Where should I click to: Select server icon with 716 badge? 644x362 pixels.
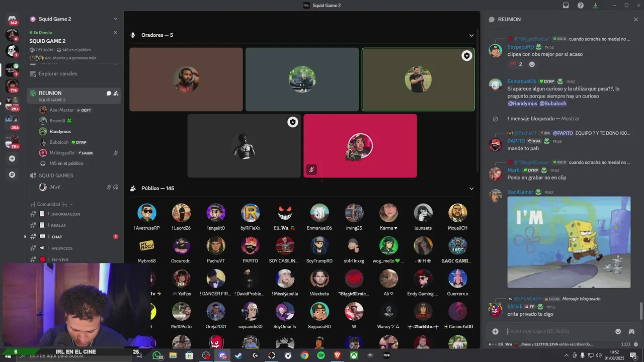[12, 85]
